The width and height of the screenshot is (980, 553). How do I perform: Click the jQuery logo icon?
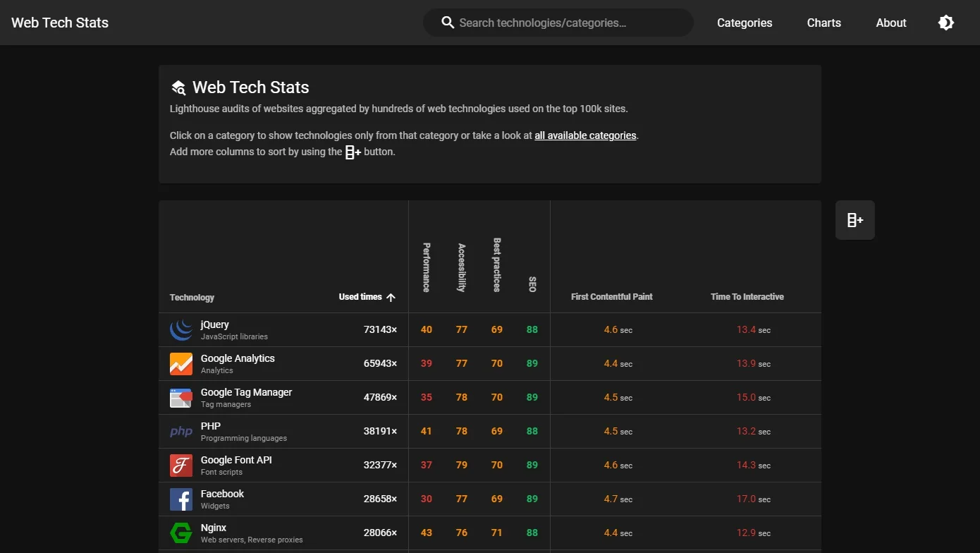(181, 330)
